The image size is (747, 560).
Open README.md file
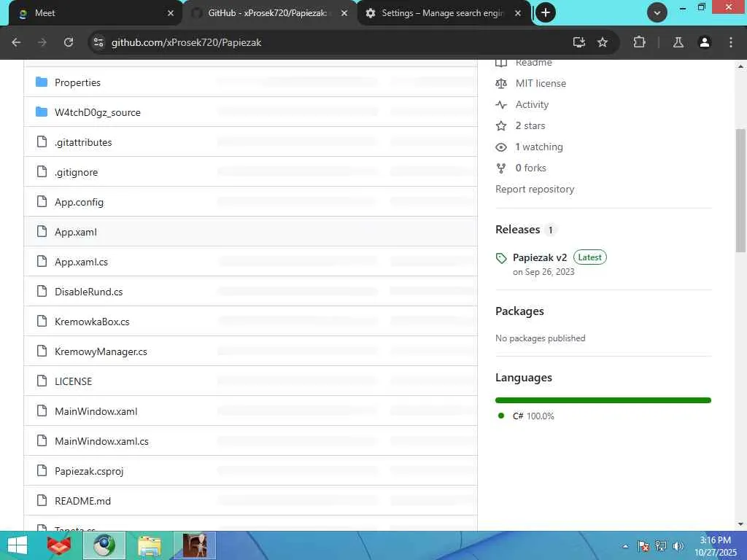click(82, 501)
